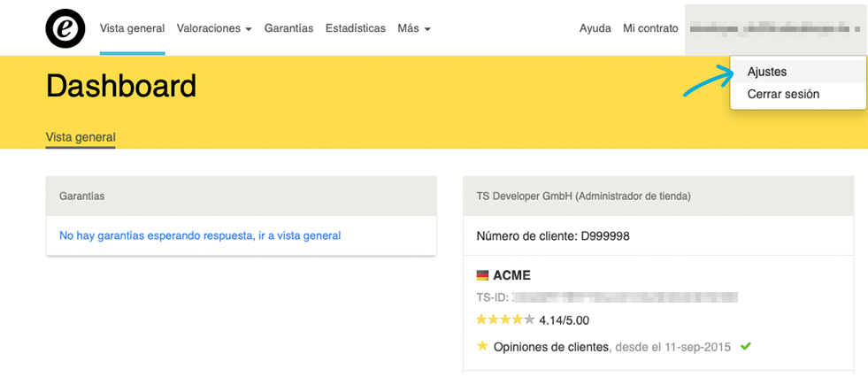Click the 4.14/5.00 rating score
868x377 pixels.
pos(564,320)
